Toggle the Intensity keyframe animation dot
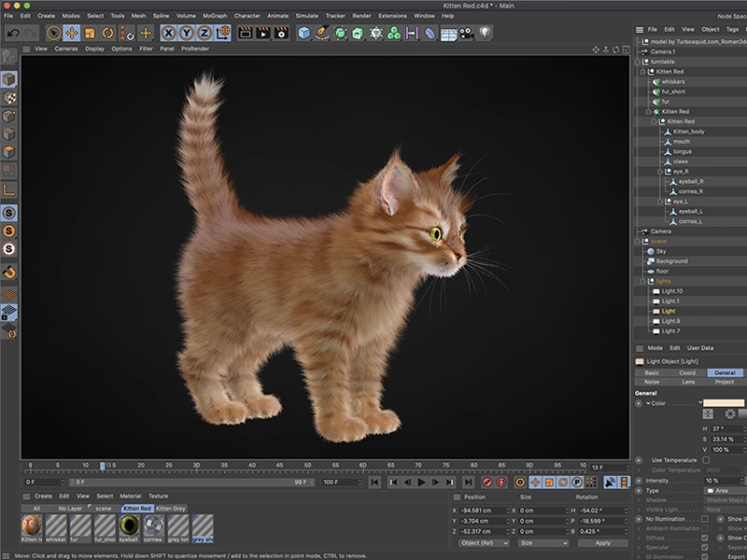 [x=639, y=481]
